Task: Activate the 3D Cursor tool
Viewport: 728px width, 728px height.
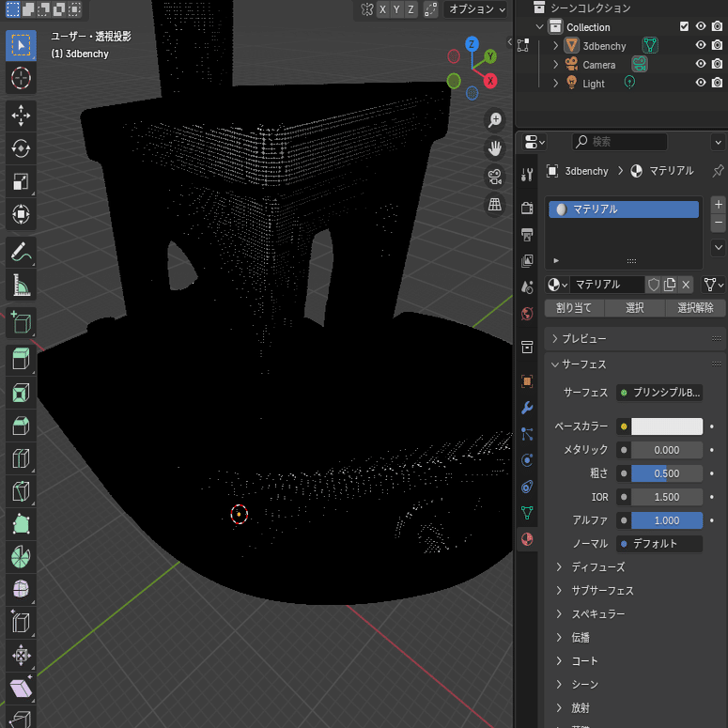Action: tap(21, 78)
